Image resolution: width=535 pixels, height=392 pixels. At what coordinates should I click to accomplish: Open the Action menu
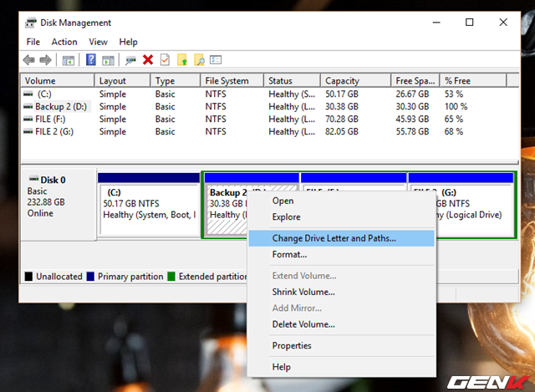[64, 42]
